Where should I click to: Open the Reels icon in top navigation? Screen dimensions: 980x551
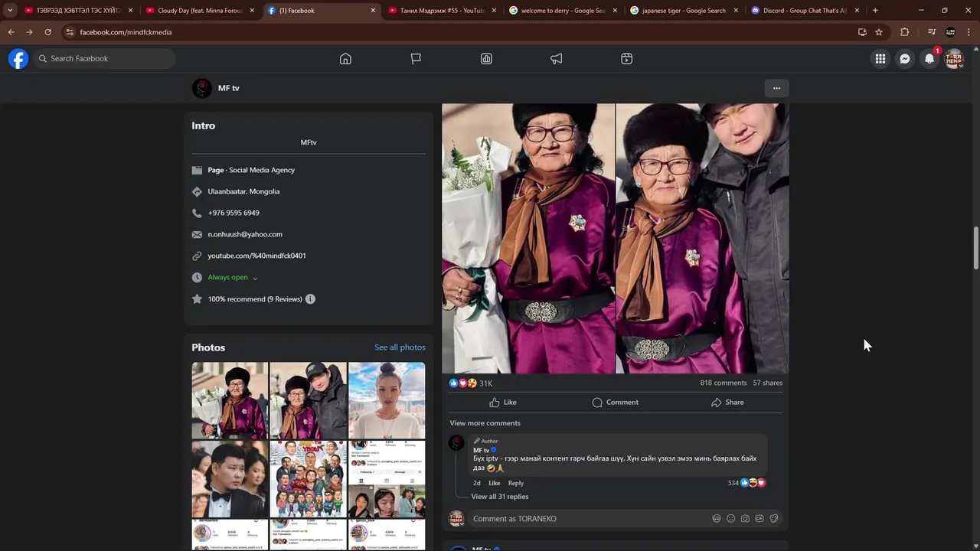pos(627,59)
